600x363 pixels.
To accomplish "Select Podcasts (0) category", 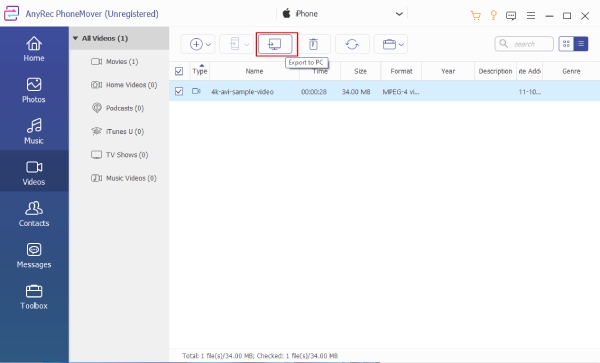I will click(x=118, y=108).
